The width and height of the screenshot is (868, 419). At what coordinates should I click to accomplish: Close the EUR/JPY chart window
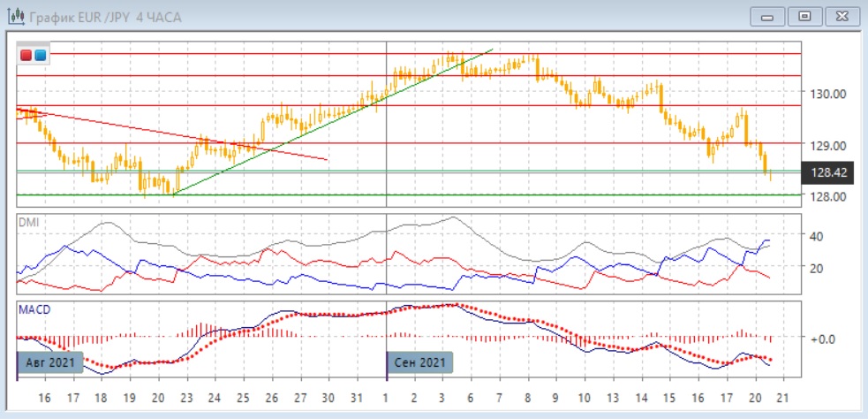pyautogui.click(x=841, y=16)
